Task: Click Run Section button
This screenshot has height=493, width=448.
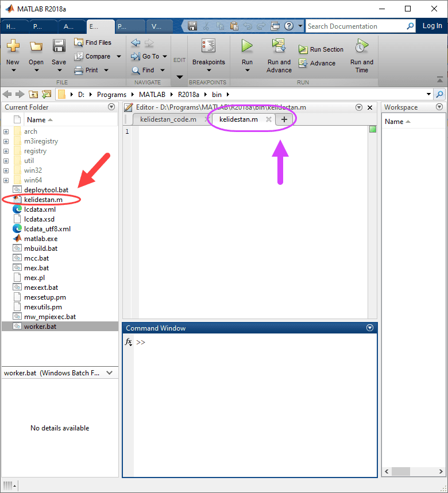Action: coord(321,49)
